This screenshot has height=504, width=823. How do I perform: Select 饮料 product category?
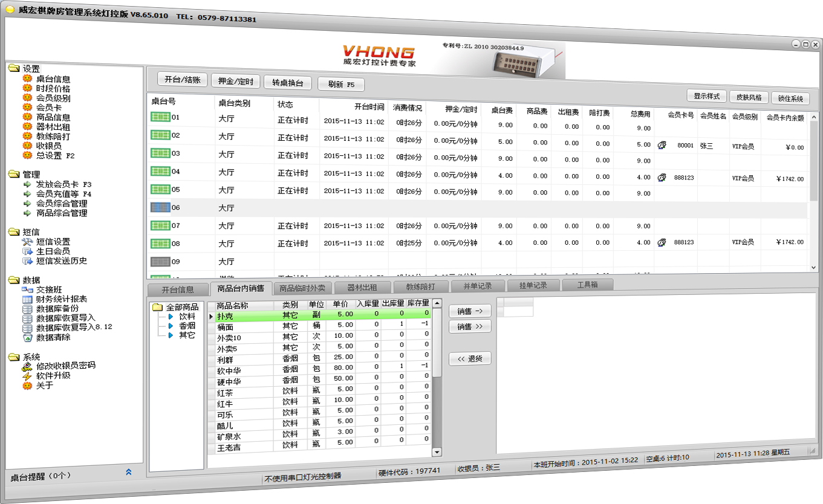click(187, 316)
